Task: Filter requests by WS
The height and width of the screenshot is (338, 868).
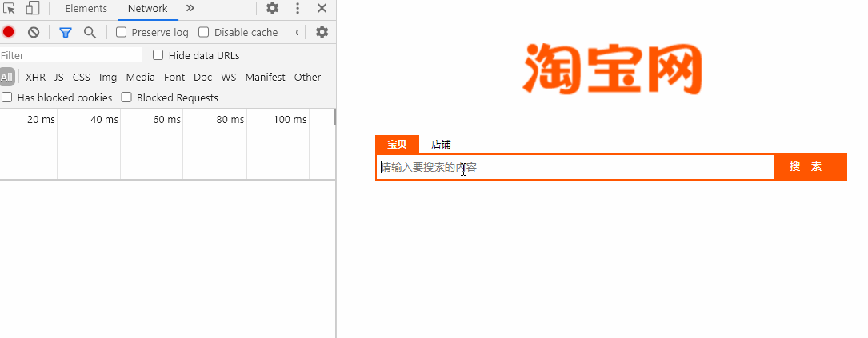Action: 229,77
